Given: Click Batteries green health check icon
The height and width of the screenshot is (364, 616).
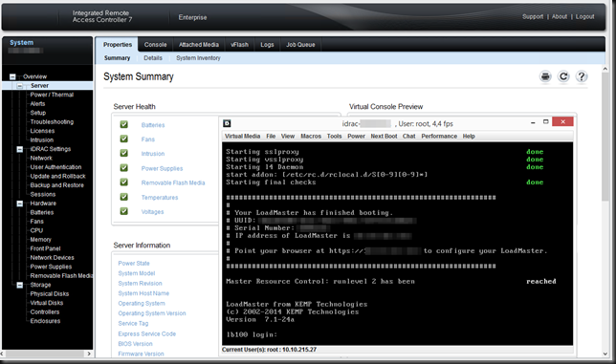Looking at the screenshot, I should (123, 124).
